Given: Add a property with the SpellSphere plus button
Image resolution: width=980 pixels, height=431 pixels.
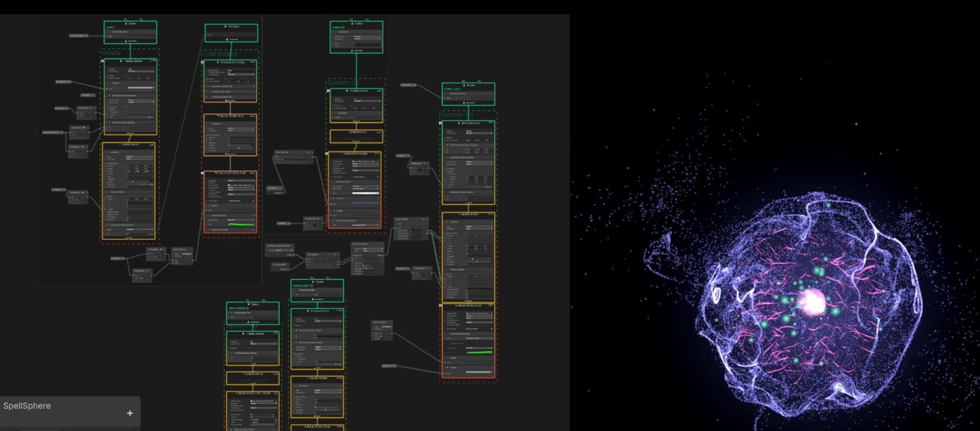Looking at the screenshot, I should 130,413.
